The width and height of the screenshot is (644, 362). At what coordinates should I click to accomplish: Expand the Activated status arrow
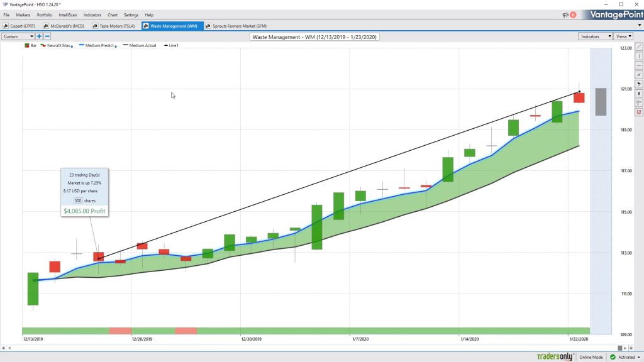(639, 358)
